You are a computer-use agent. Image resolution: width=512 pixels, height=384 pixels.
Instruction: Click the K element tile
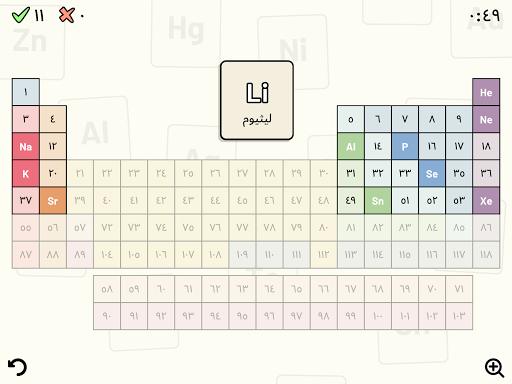click(x=26, y=173)
